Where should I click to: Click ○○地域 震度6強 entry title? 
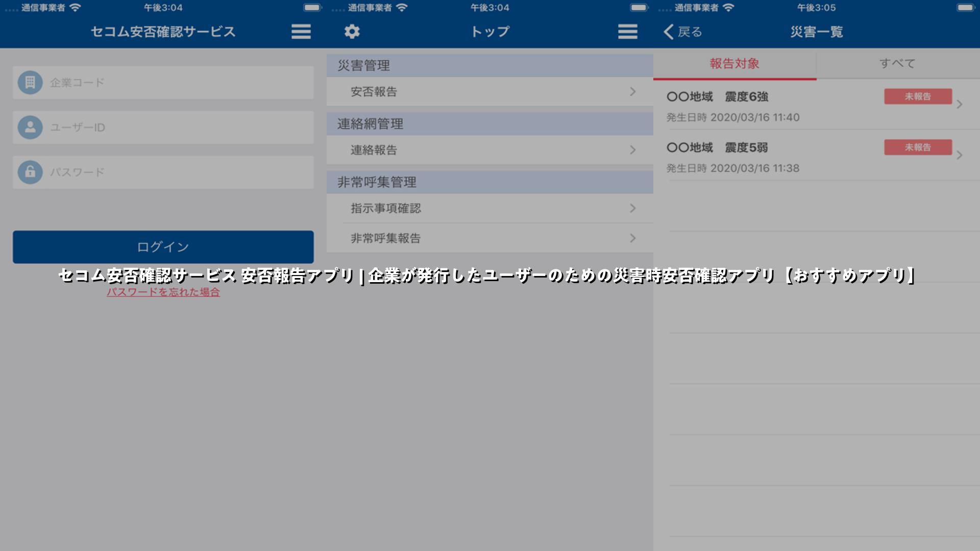click(x=717, y=96)
